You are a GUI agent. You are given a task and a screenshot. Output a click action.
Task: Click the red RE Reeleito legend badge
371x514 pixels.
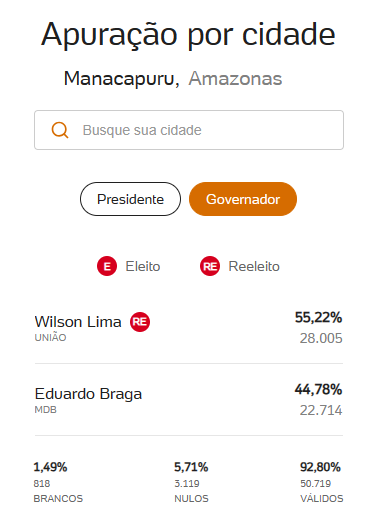(210, 266)
